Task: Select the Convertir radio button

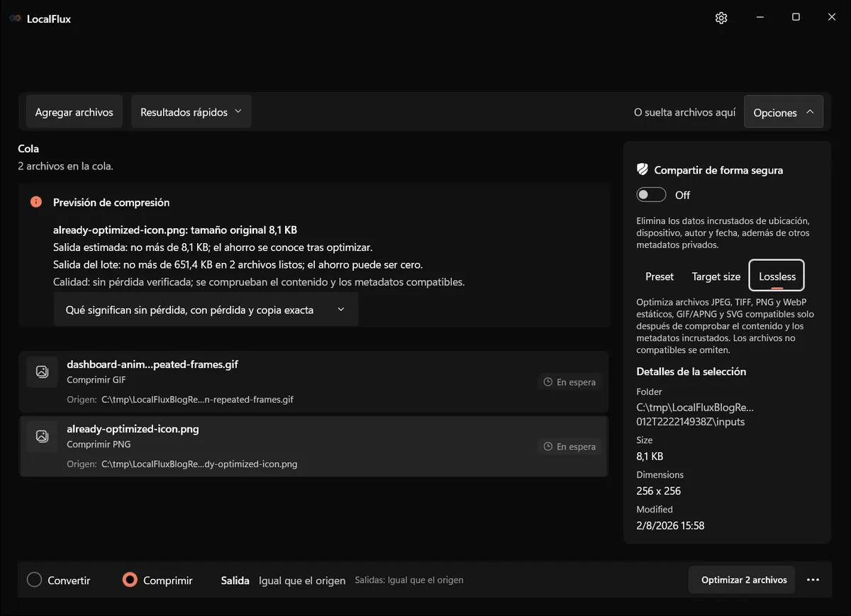Action: [34, 580]
